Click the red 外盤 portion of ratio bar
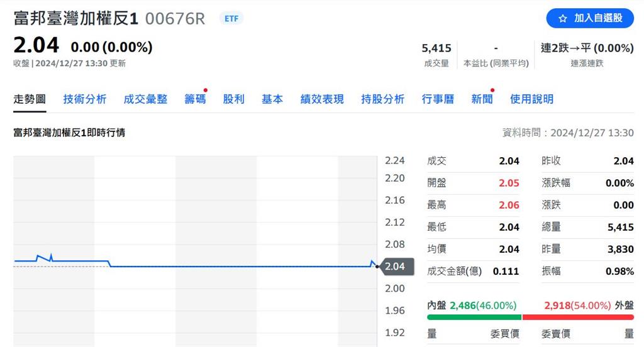 point(578,317)
